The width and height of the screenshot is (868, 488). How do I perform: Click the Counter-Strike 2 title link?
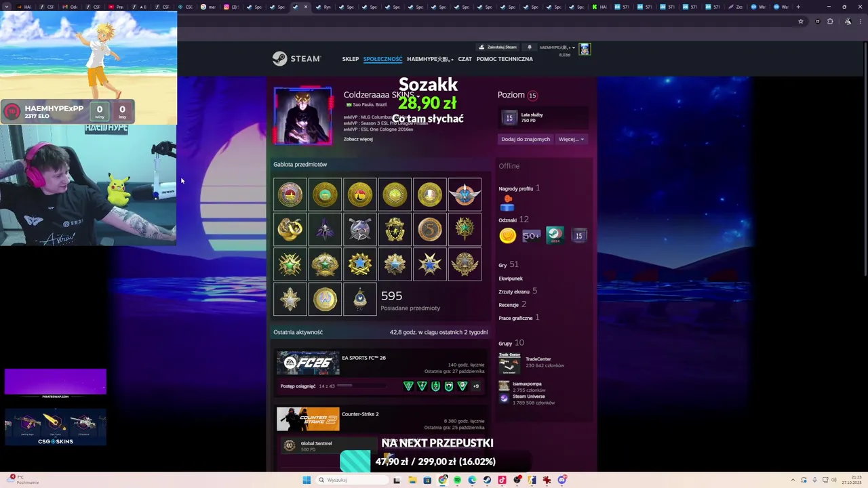pos(360,414)
